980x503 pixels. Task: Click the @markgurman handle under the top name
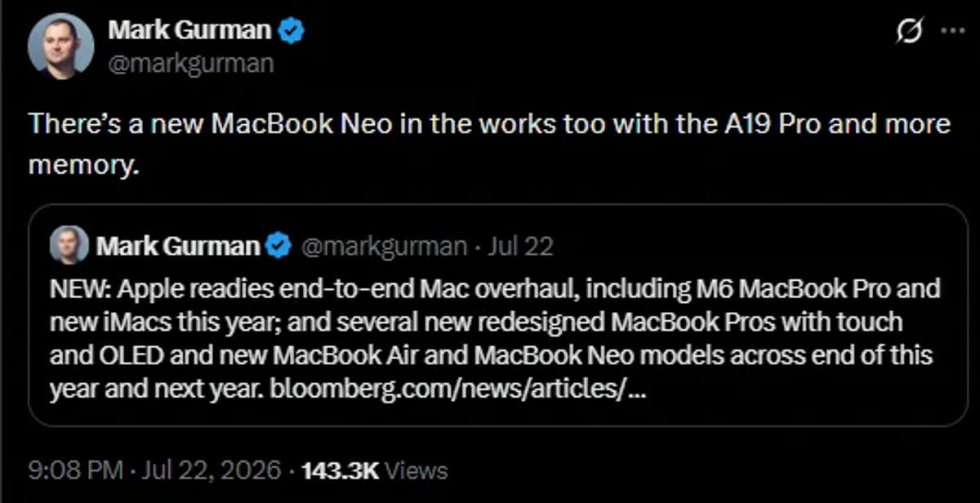[x=190, y=63]
